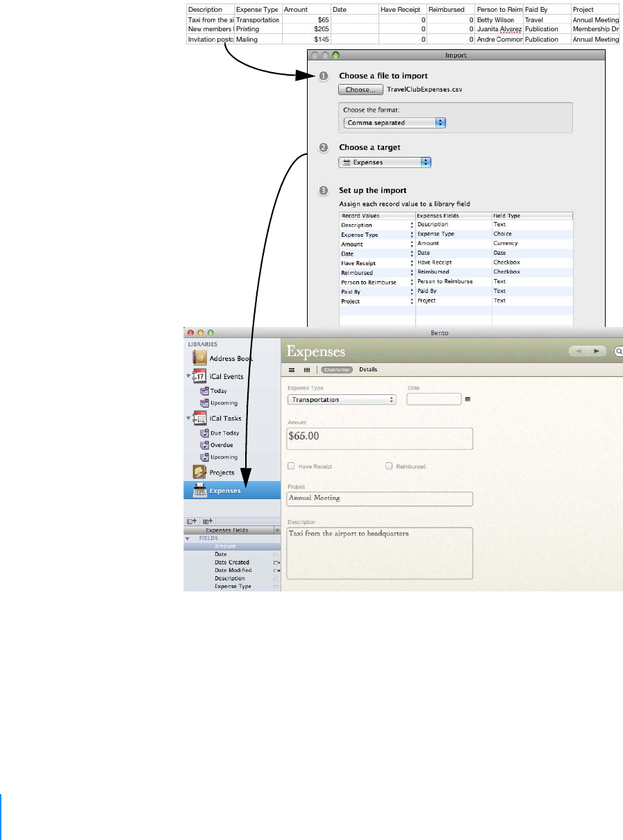Collapse the FIELDS disclosure triangle
Image resolution: width=623 pixels, height=840 pixels.
coord(187,539)
